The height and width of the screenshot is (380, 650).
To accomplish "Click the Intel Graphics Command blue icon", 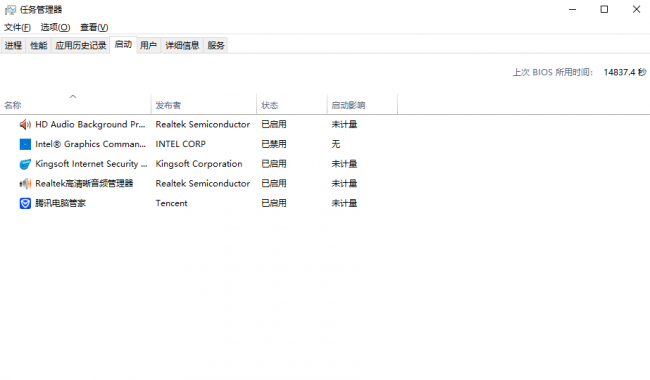I will (x=25, y=144).
